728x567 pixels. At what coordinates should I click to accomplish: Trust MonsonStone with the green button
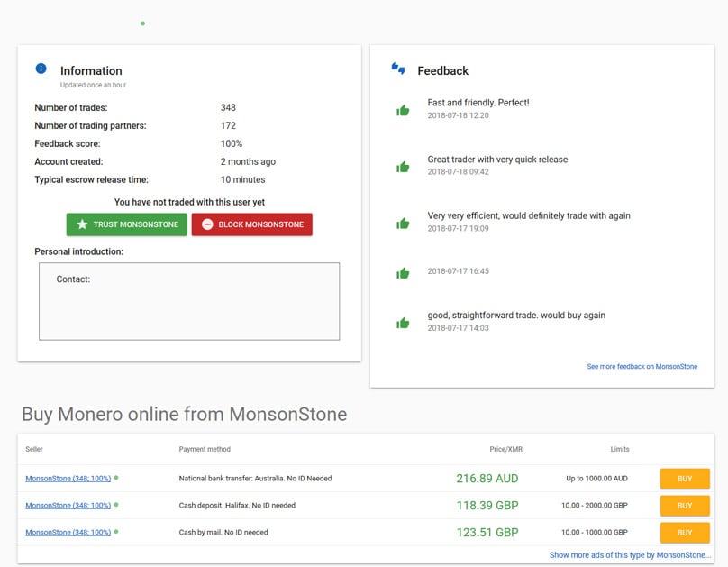coord(127,224)
